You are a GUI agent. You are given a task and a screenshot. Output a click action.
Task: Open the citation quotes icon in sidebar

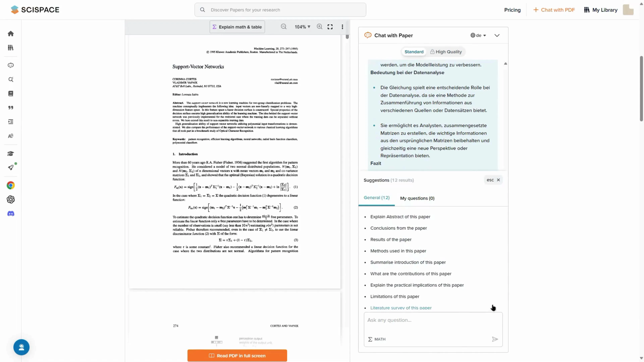coord(11,108)
